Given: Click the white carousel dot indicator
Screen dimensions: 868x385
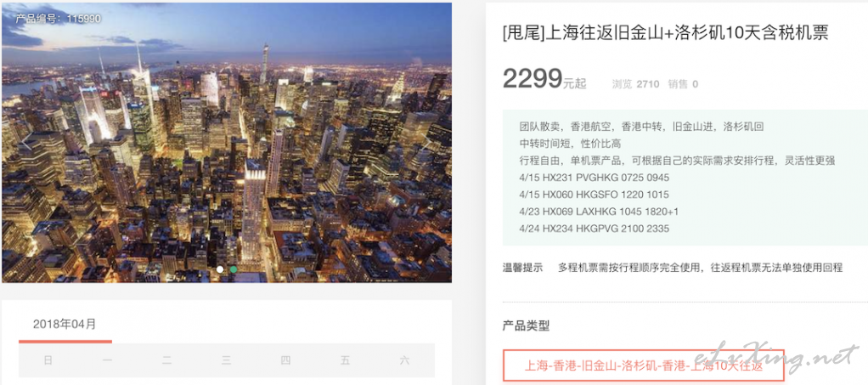Looking at the screenshot, I should pos(220,269).
